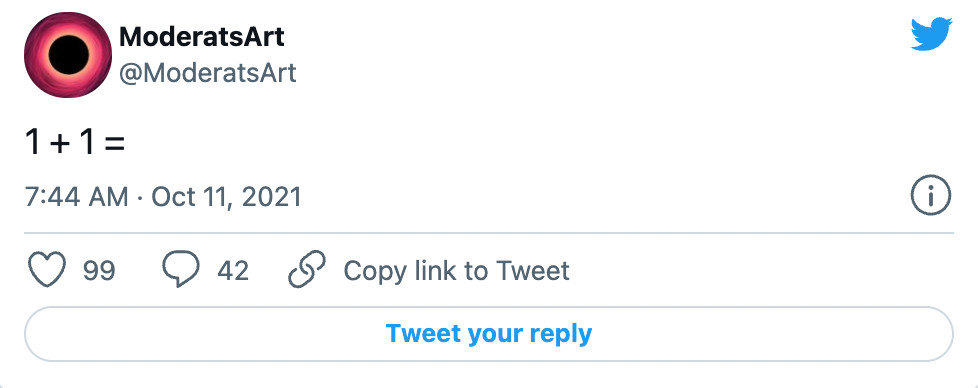Like the tweet with the heart icon
Screen dimensions: 978x388
tap(47, 269)
